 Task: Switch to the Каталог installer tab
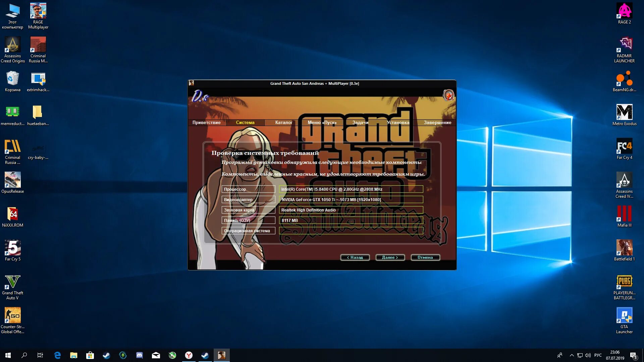click(284, 122)
